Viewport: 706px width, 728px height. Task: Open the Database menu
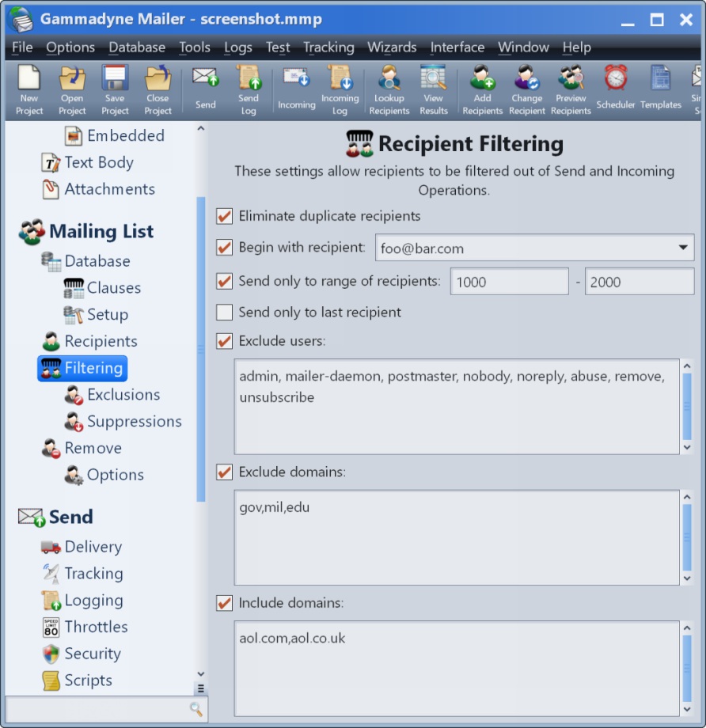point(137,47)
